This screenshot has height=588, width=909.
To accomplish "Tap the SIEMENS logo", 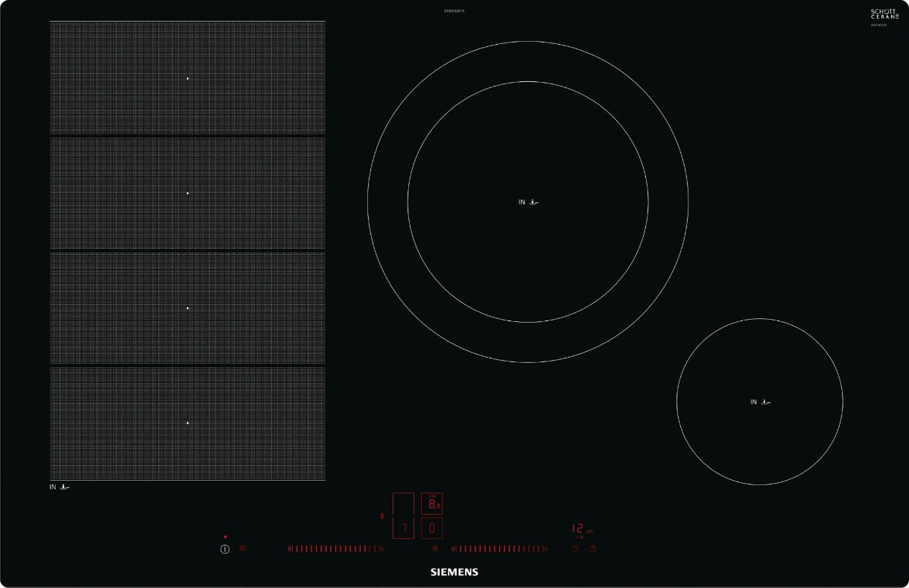I will click(454, 572).
